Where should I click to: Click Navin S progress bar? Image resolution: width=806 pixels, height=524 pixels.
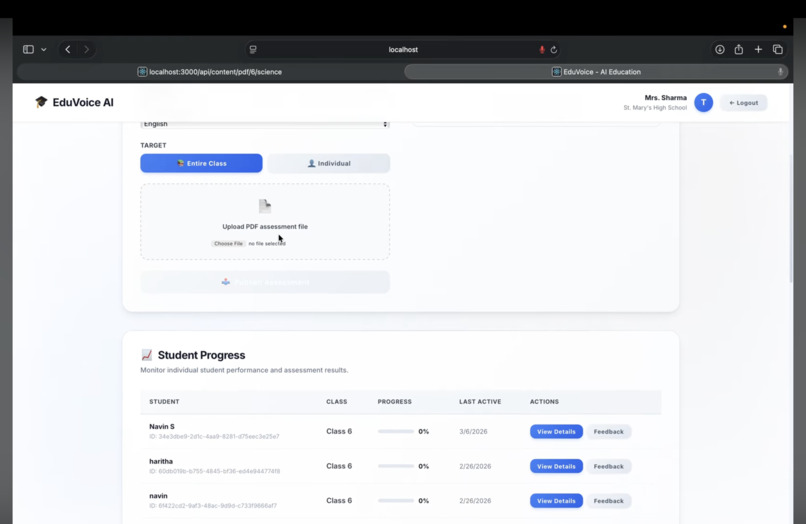click(396, 431)
